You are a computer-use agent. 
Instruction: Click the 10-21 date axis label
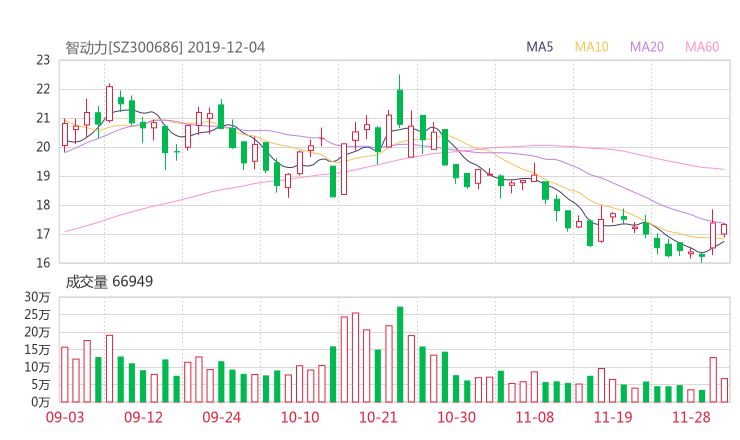coord(378,417)
